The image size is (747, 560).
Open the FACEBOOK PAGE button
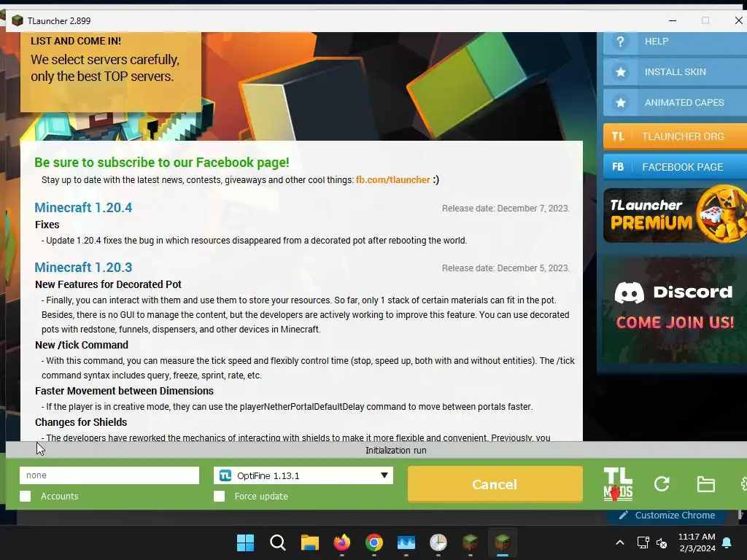[675, 167]
